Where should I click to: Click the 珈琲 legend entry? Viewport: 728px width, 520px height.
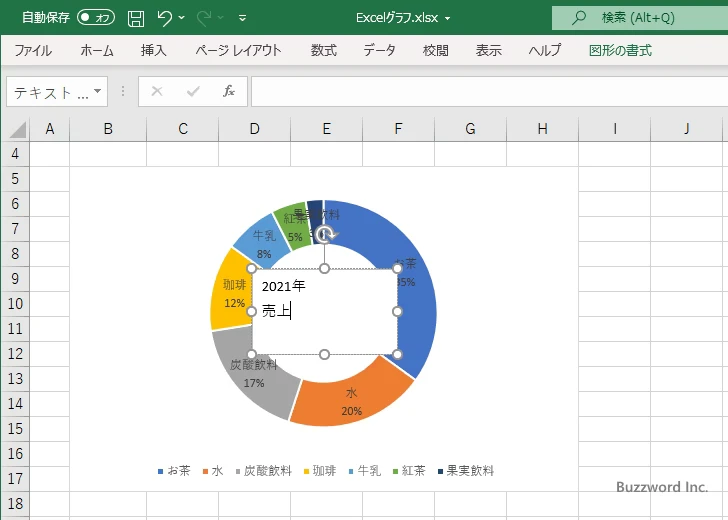point(320,471)
